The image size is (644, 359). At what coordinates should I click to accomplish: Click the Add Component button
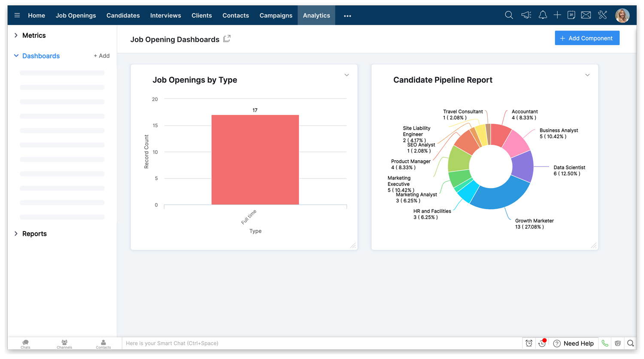[x=587, y=38]
